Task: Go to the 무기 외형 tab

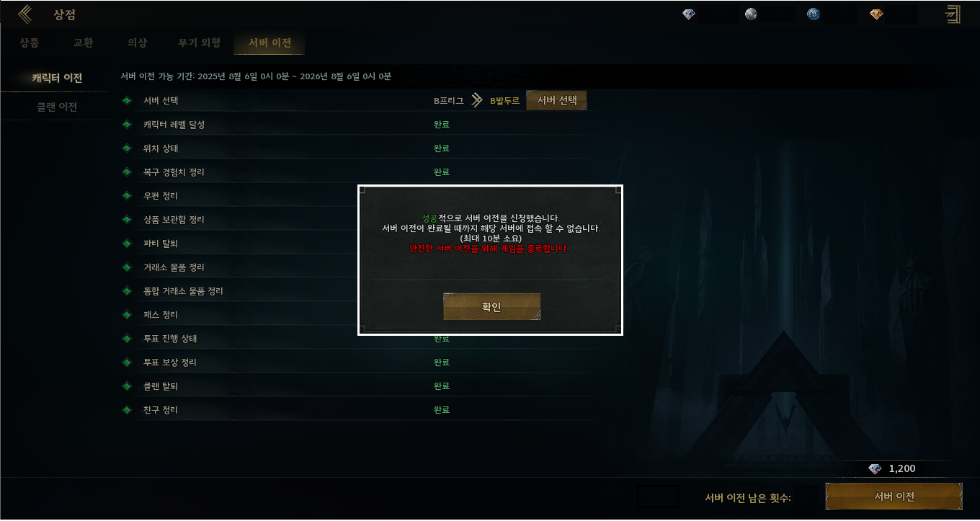Action: (x=200, y=43)
